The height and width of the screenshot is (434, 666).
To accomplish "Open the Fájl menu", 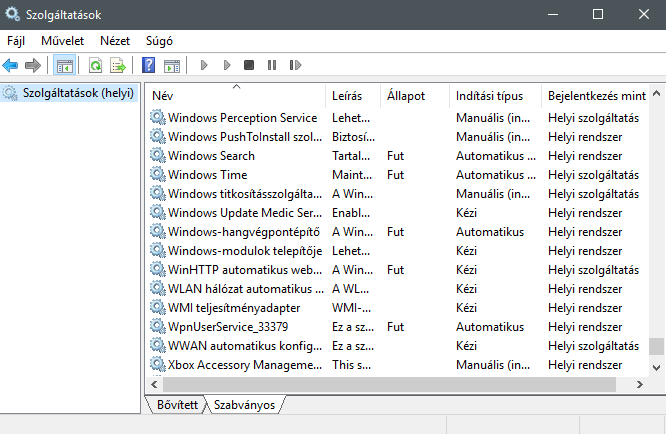I will tap(16, 41).
